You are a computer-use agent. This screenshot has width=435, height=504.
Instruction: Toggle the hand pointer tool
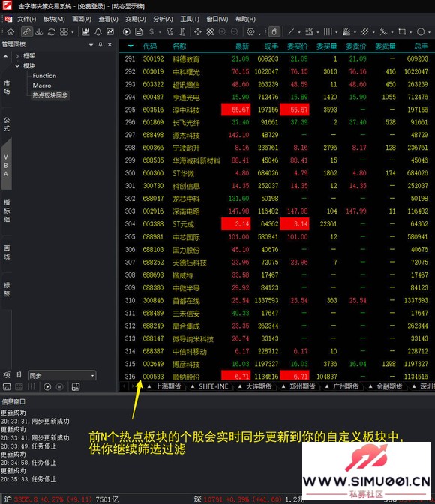274,31
